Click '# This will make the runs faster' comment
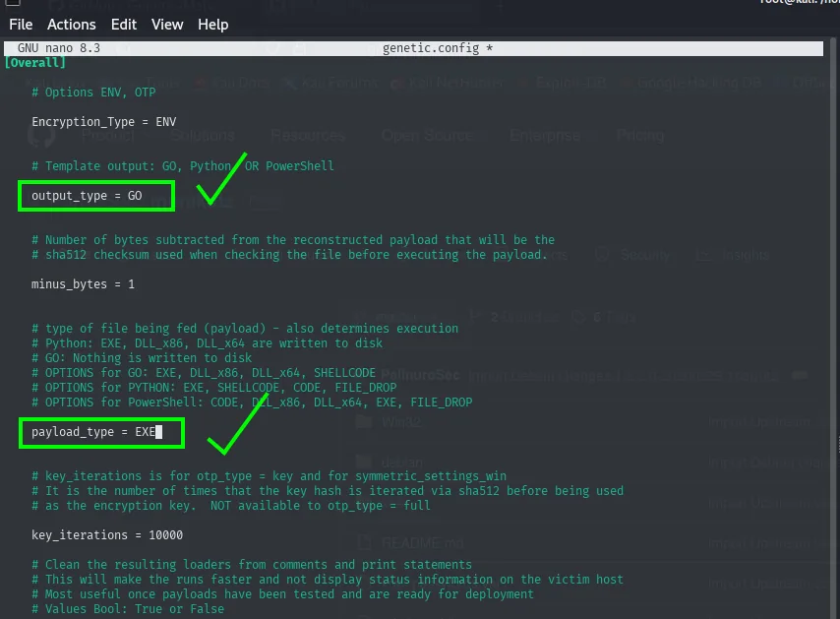 click(x=328, y=580)
